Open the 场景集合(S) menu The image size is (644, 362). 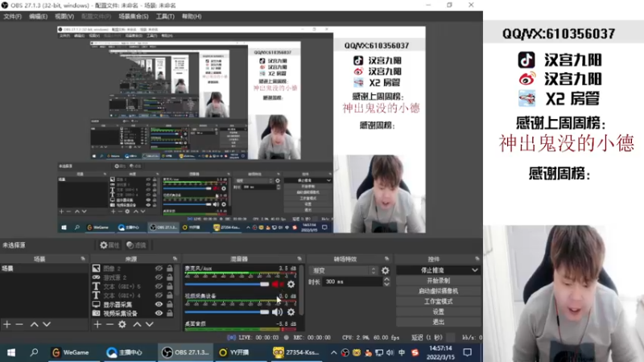[134, 16]
